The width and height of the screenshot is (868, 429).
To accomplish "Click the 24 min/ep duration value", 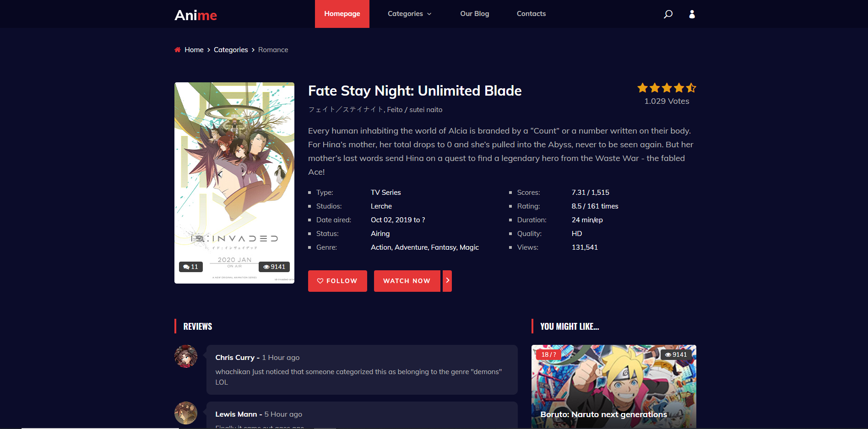I will [x=587, y=220].
